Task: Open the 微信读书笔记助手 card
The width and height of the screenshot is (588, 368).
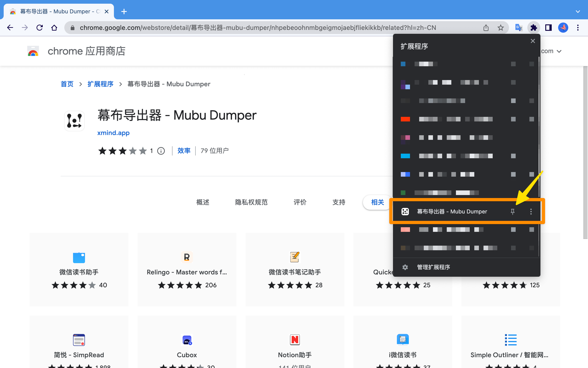Action: pos(295,269)
